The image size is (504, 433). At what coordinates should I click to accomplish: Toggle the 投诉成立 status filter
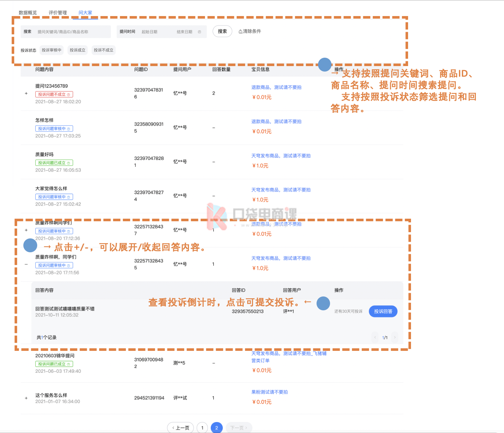(x=77, y=50)
